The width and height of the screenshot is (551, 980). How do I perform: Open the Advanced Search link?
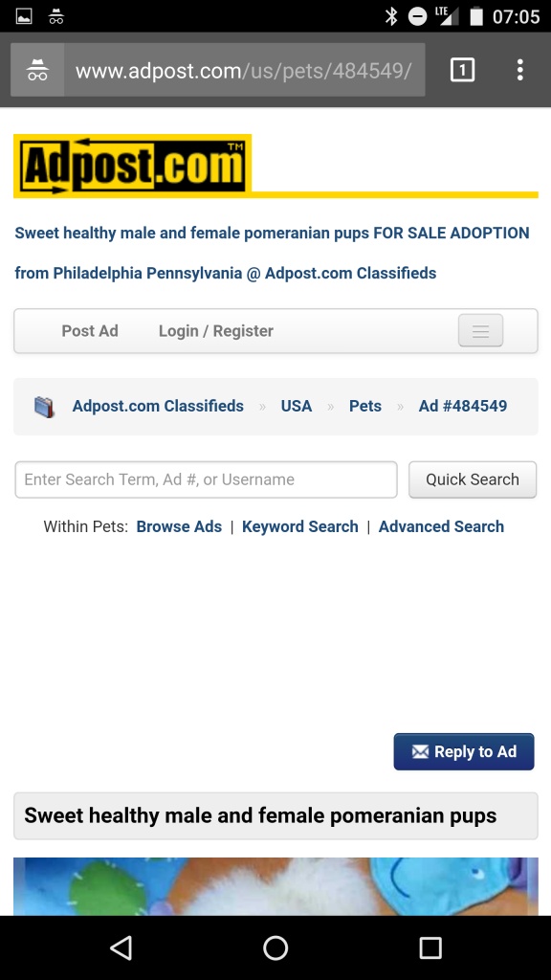[441, 527]
